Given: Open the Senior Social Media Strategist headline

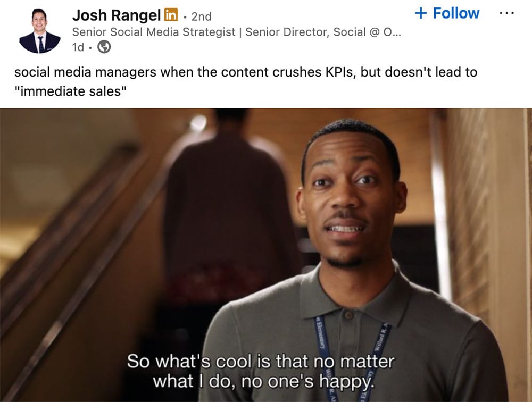Looking at the screenshot, I should tap(237, 32).
